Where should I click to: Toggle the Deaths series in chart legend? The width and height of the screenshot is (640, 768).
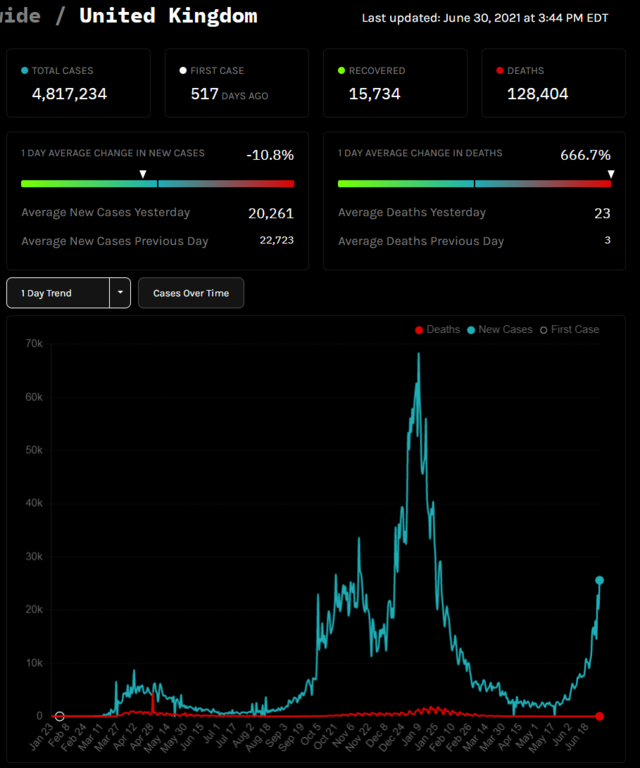[x=437, y=329]
